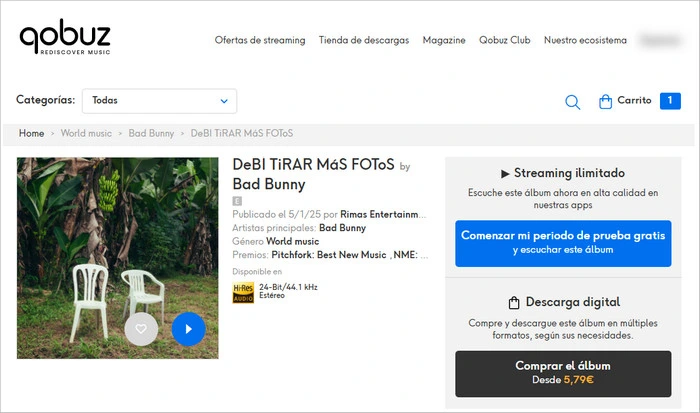Viewport: 700px width, 413px height.
Task: Add album to favorites with heart icon
Action: (141, 329)
